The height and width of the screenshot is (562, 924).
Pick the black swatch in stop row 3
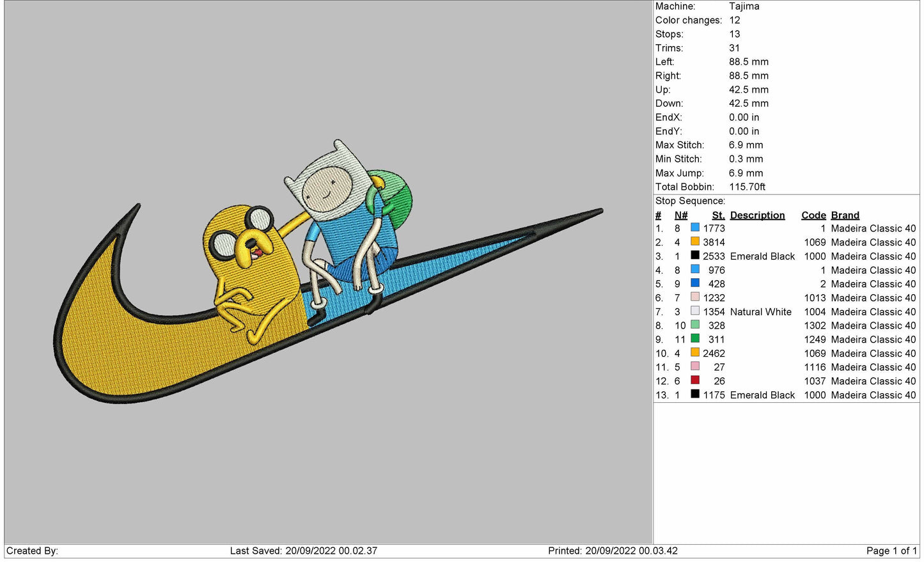click(x=694, y=256)
